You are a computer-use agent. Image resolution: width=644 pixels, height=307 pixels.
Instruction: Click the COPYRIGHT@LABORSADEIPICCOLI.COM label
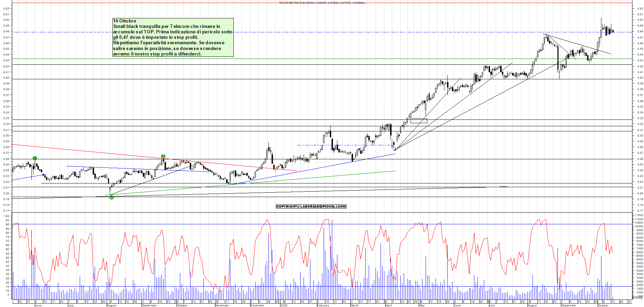coord(311,207)
